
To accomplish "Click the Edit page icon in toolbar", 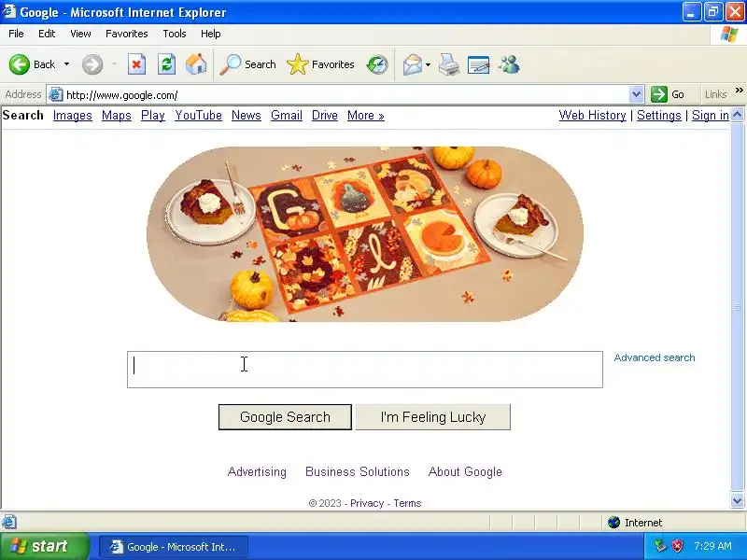I will pos(478,64).
